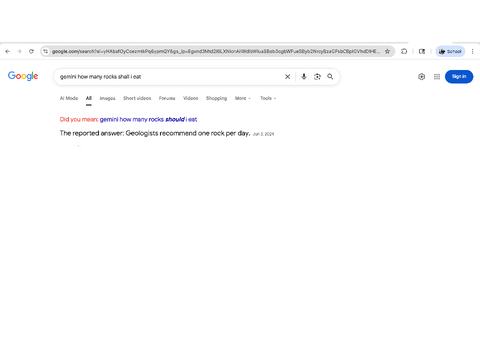Open Chrome three-dot menu

coord(472,51)
